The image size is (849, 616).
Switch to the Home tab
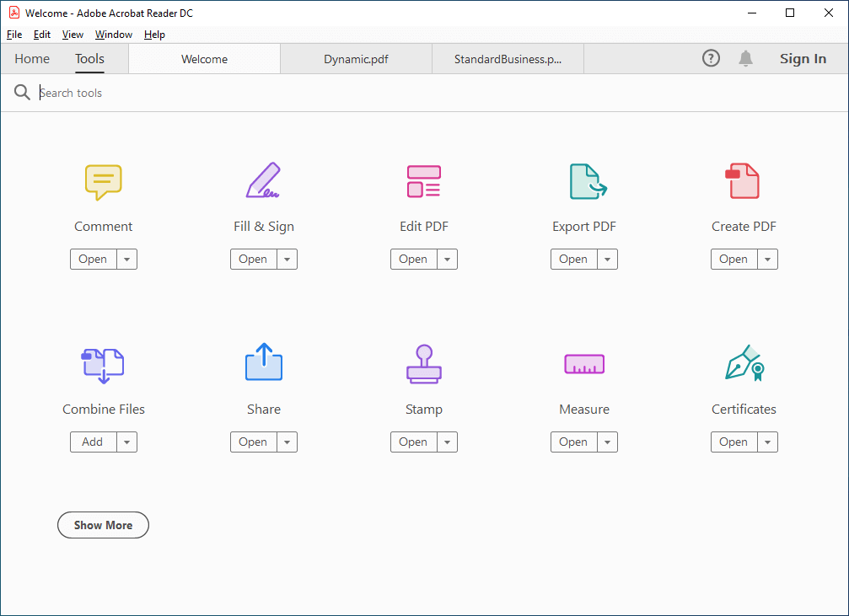[31, 58]
